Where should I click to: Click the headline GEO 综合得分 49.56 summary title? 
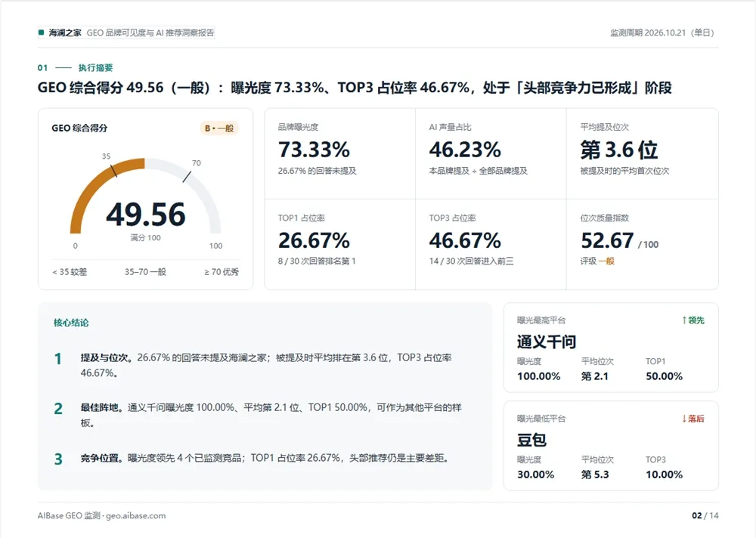(355, 88)
